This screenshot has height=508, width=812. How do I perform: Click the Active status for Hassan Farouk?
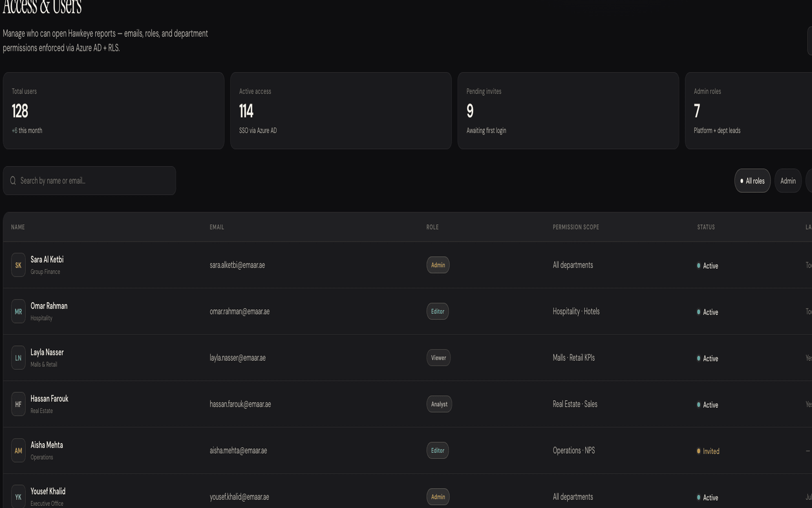pos(707,405)
